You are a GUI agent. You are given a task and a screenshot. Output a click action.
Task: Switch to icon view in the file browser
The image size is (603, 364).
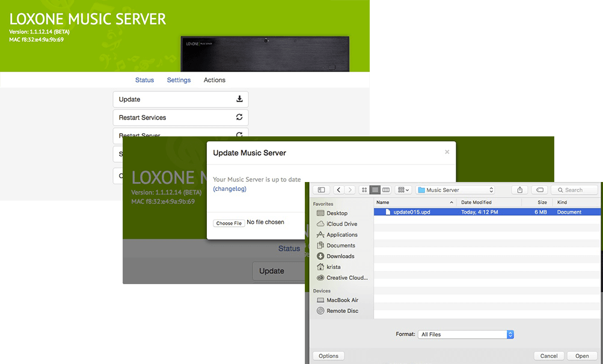364,189
